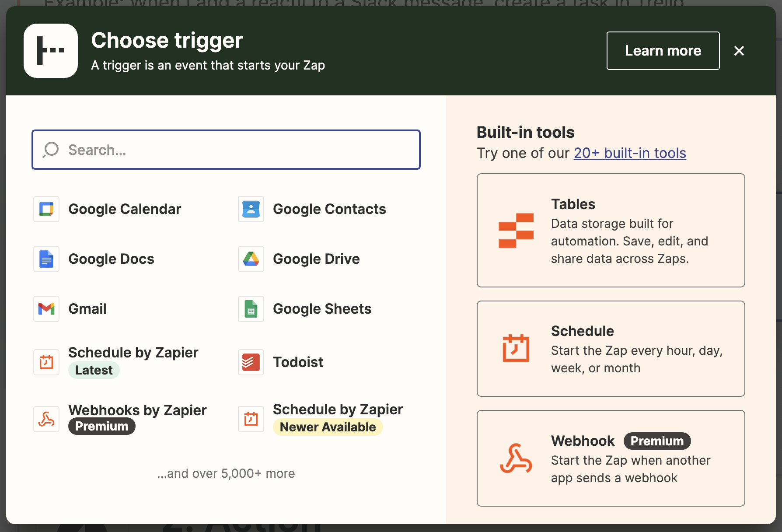Open the 20+ built-in tools link
Image resolution: width=782 pixels, height=532 pixels.
[x=629, y=153]
